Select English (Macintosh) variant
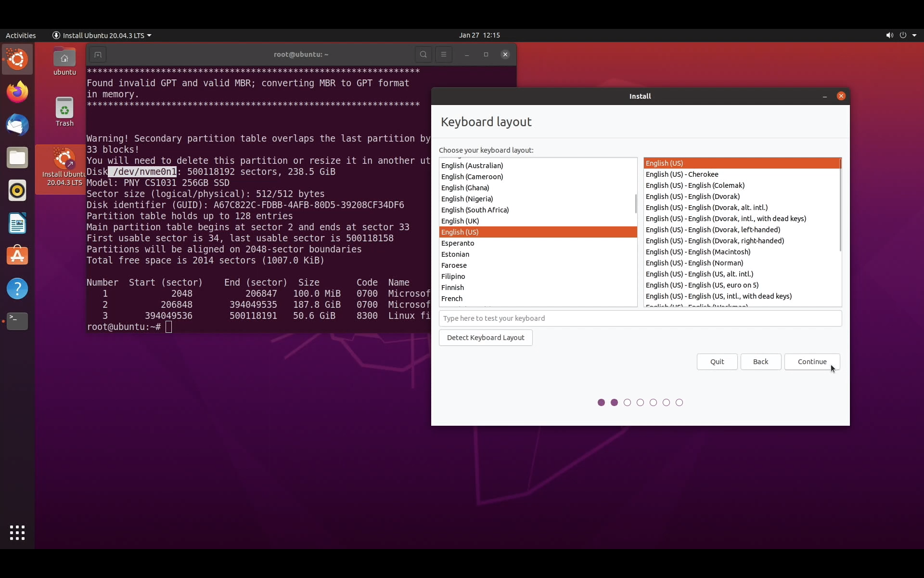The width and height of the screenshot is (924, 578). click(x=742, y=252)
